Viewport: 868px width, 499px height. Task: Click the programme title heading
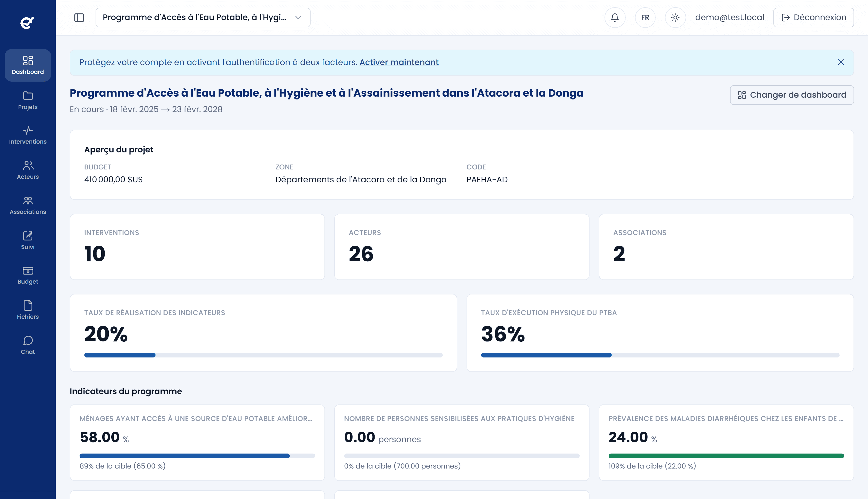[326, 93]
